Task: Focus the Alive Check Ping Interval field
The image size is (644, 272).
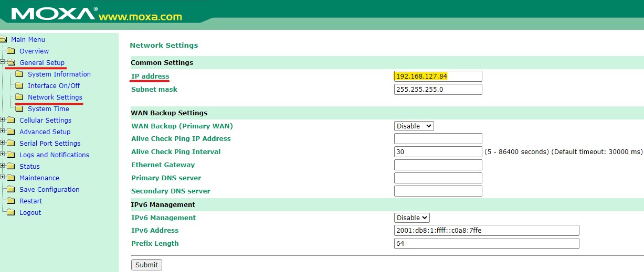Action: [438, 152]
